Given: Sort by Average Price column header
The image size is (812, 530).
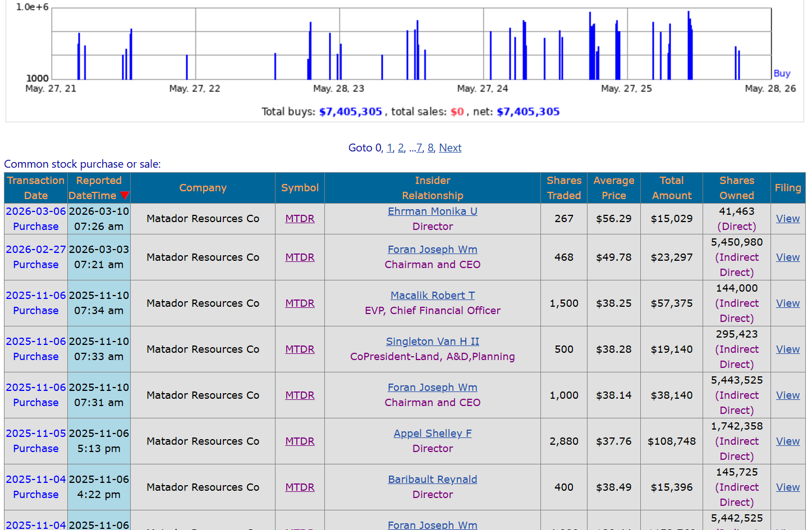Looking at the screenshot, I should pyautogui.click(x=614, y=188).
